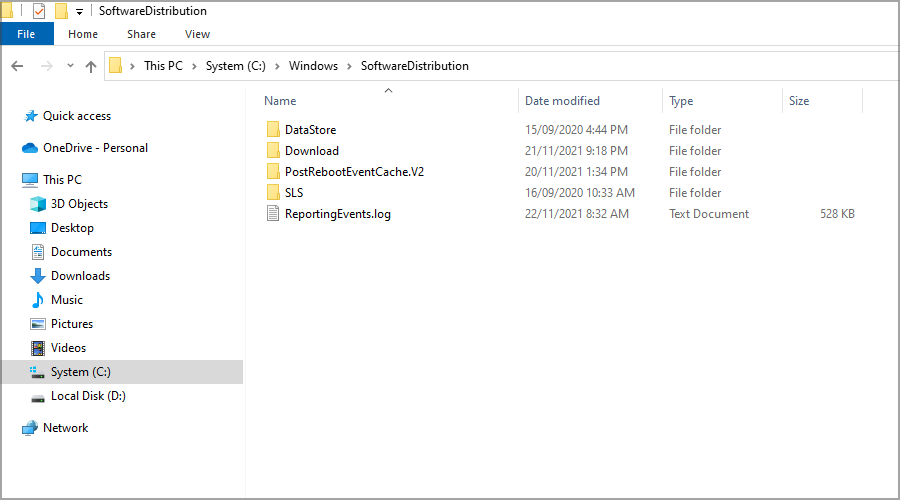
Task: Click the Text Document type cell
Action: point(708,214)
